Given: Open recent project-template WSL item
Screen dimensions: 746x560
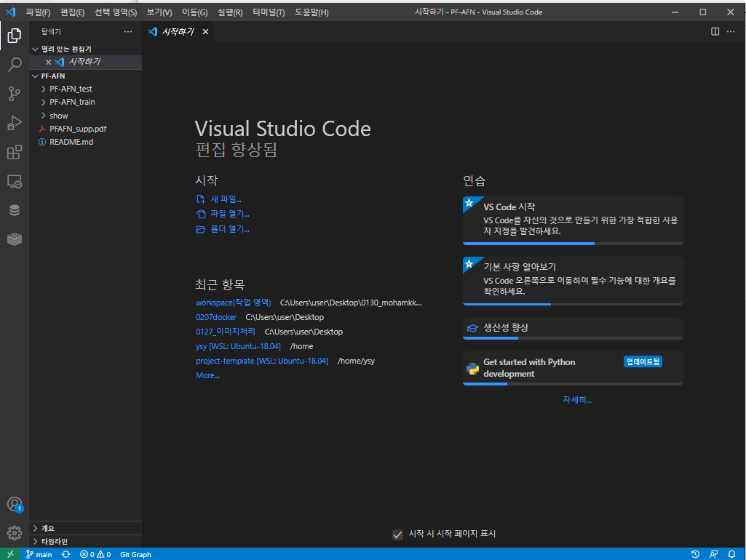Looking at the screenshot, I should coord(262,361).
